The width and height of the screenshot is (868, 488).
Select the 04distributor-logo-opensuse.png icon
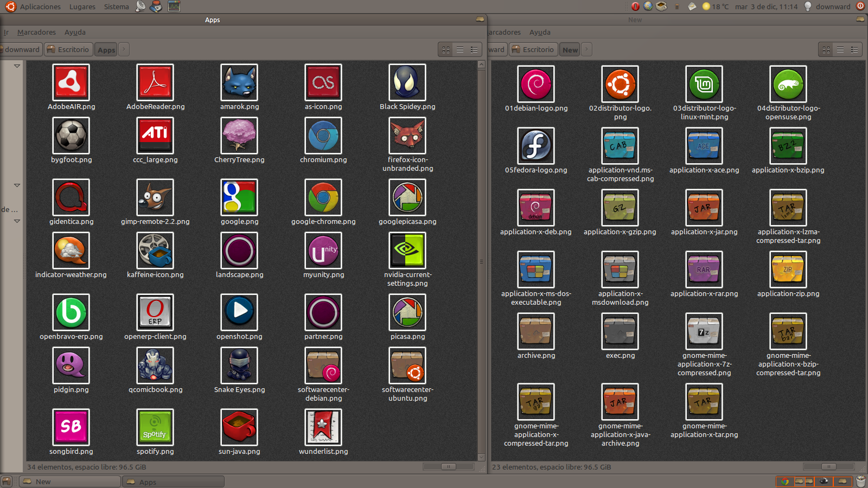(788, 84)
